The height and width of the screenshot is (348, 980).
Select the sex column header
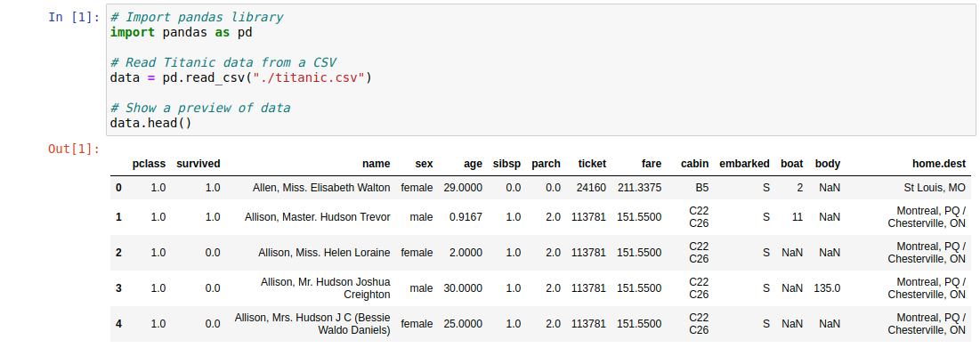[424, 165]
